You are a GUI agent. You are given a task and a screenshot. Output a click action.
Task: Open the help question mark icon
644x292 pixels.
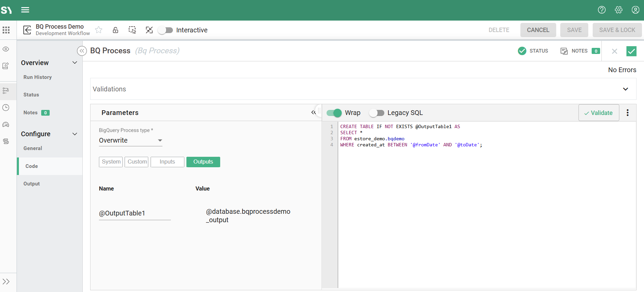pyautogui.click(x=601, y=10)
